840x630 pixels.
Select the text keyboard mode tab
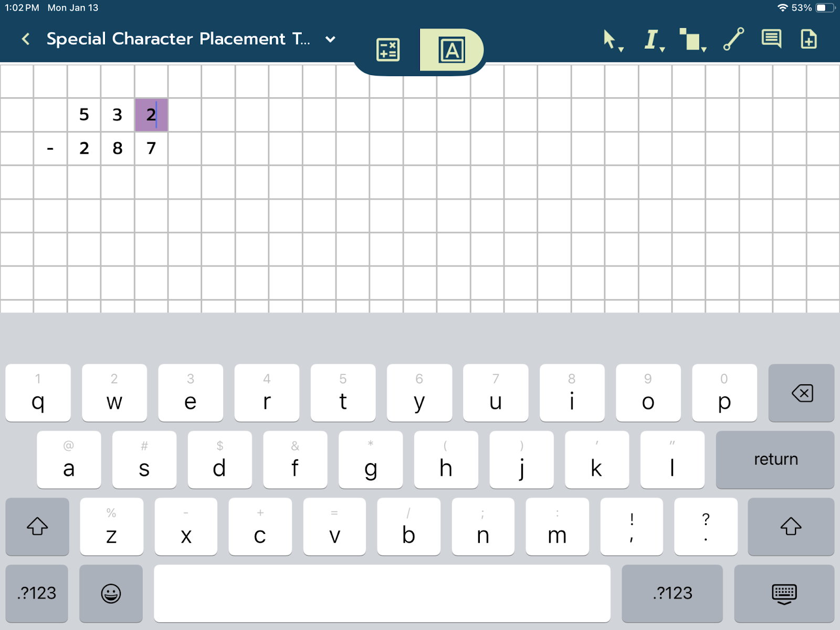point(451,50)
